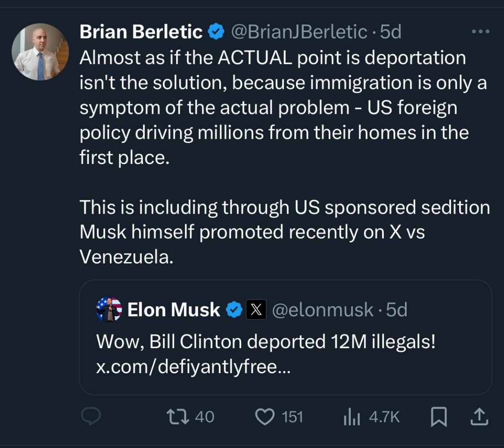The width and height of the screenshot is (504, 448).
Task: Click the 5d timestamp on Brian's tweet
Action: (x=391, y=32)
